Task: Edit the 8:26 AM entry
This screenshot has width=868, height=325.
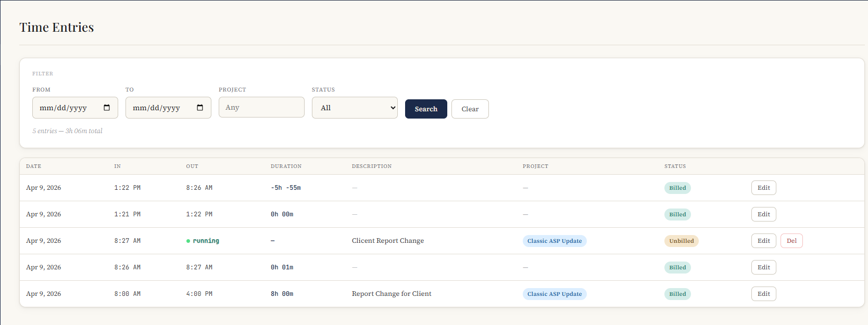Action: [763, 267]
